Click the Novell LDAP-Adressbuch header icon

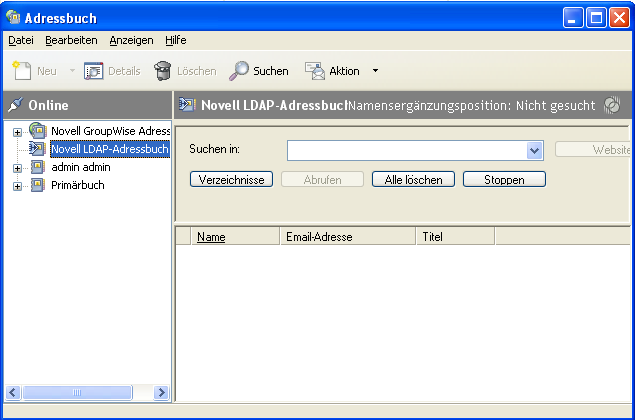point(188,105)
